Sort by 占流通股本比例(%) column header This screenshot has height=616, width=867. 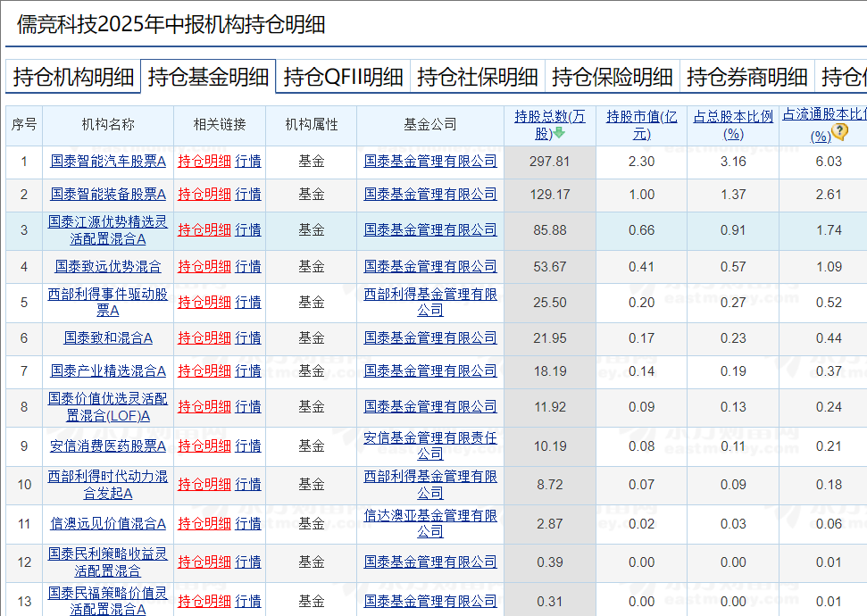click(824, 125)
